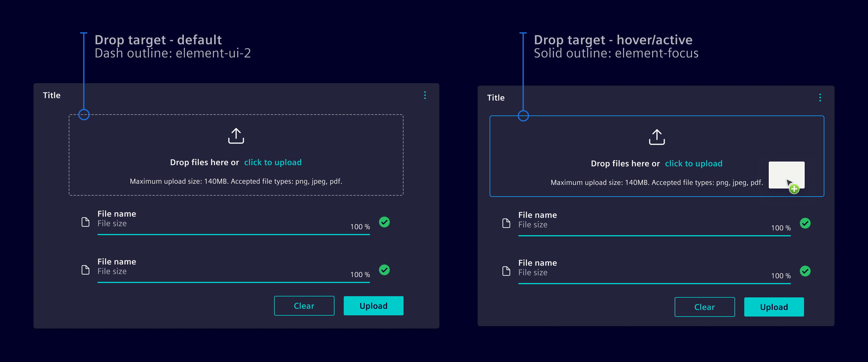Click the 'click to upload' link in the default card

(273, 162)
